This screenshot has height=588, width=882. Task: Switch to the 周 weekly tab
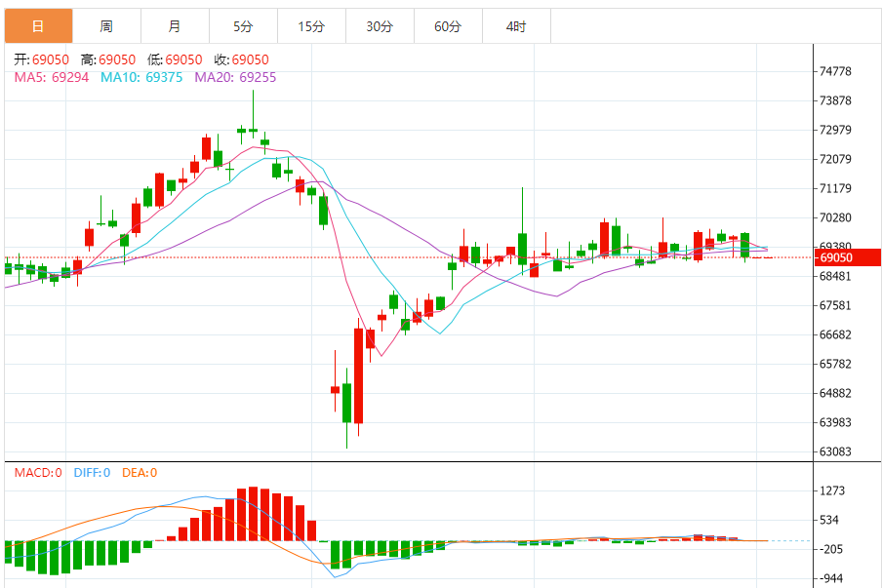coord(107,26)
